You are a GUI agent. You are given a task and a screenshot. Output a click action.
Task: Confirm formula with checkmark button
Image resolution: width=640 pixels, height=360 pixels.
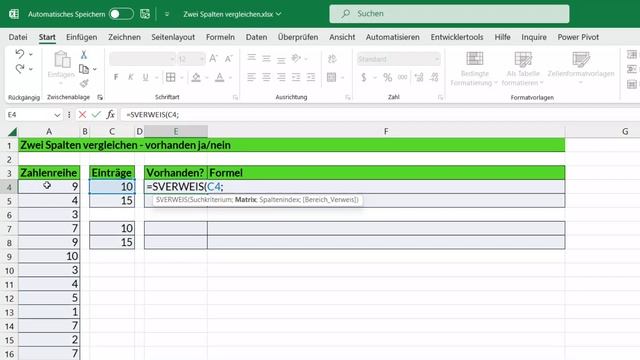(x=96, y=115)
